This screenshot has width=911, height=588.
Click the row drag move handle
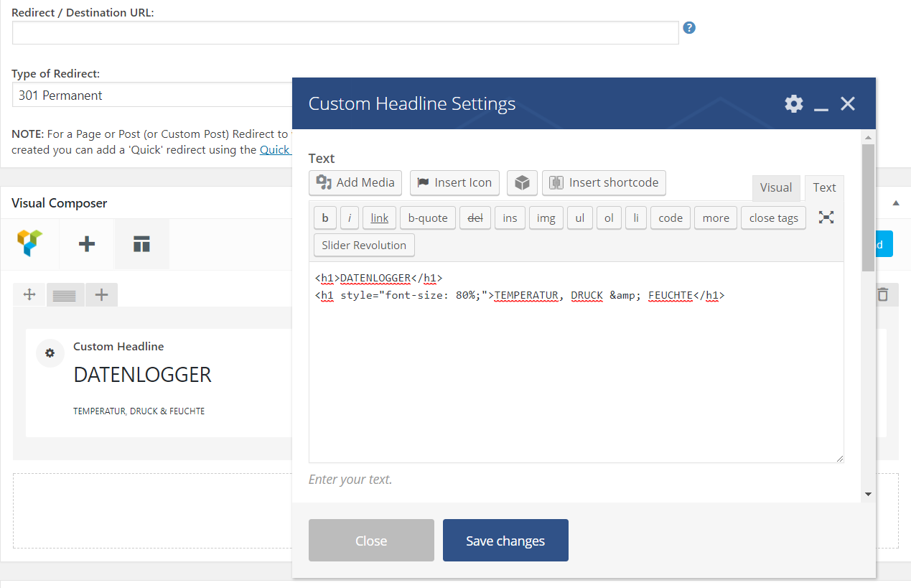(29, 294)
